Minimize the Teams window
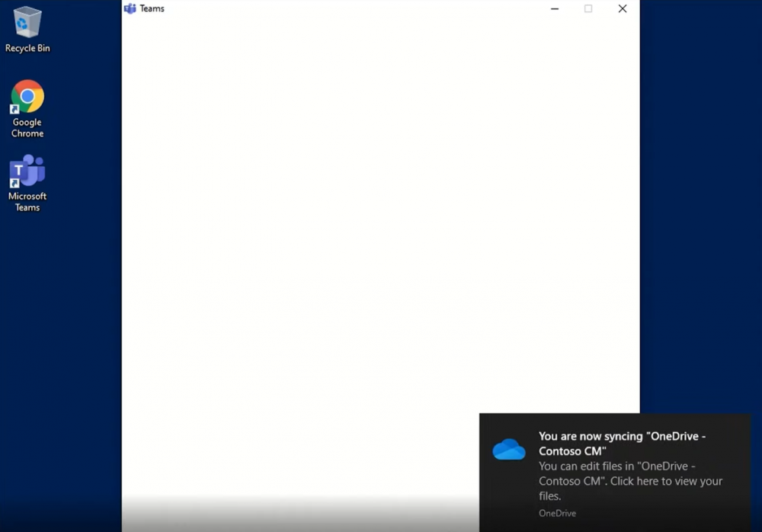The height and width of the screenshot is (532, 762). (555, 9)
